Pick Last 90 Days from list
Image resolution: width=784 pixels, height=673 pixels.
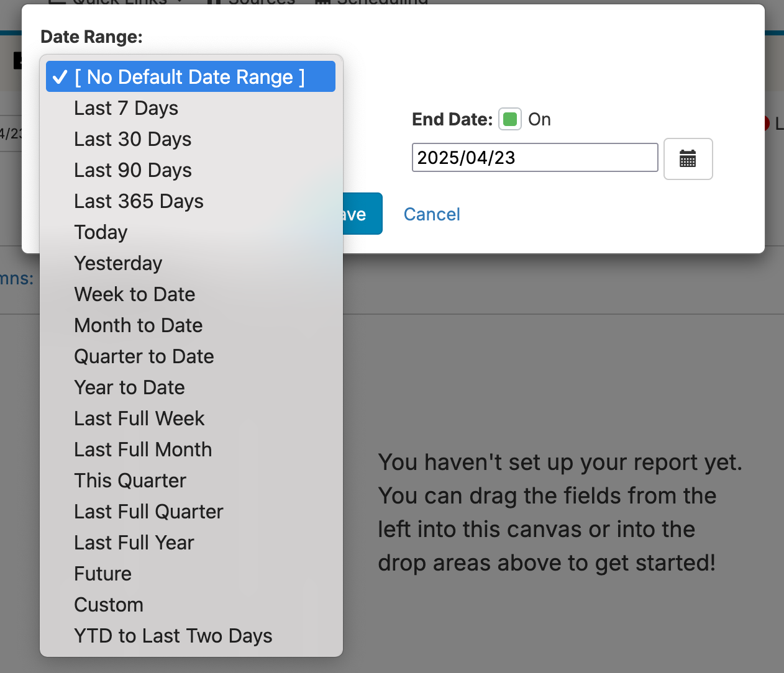click(x=132, y=170)
